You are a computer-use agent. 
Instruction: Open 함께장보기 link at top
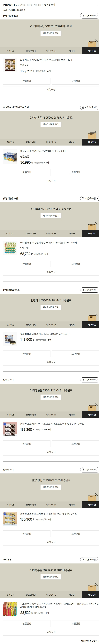50,5
